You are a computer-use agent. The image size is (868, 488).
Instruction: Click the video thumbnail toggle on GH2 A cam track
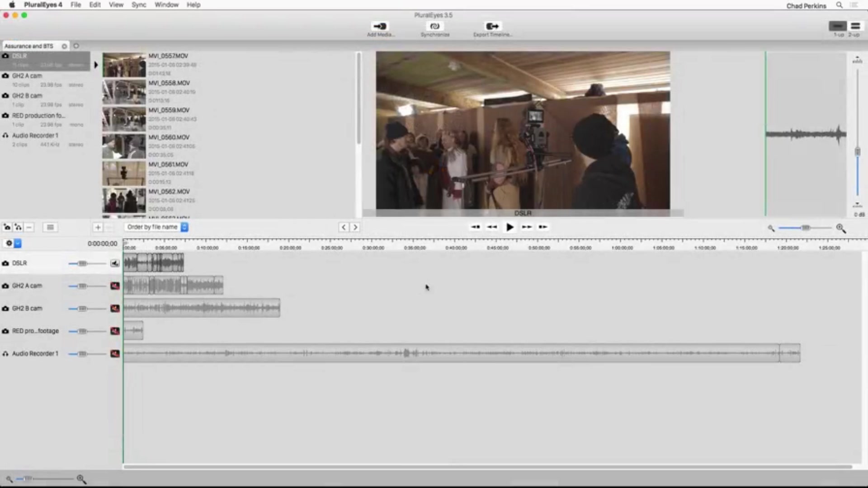point(115,286)
